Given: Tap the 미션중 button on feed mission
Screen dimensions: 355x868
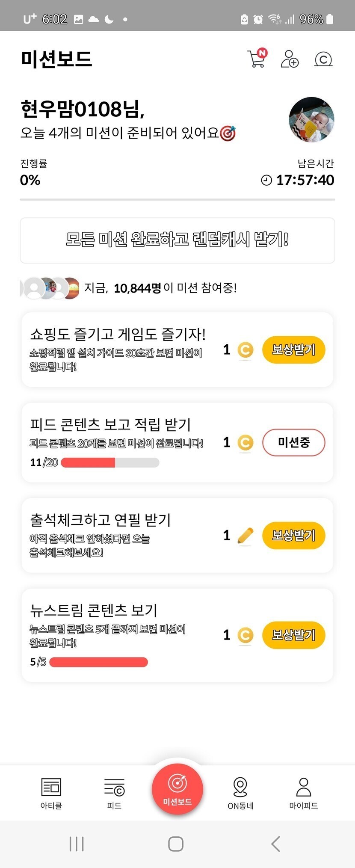Looking at the screenshot, I should pyautogui.click(x=293, y=442).
